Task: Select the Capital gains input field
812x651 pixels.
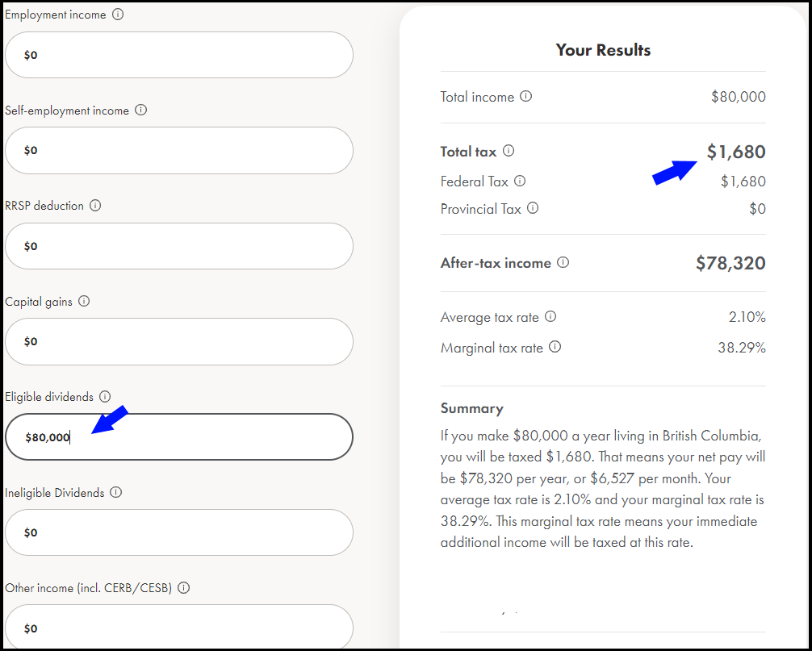Action: pos(178,340)
